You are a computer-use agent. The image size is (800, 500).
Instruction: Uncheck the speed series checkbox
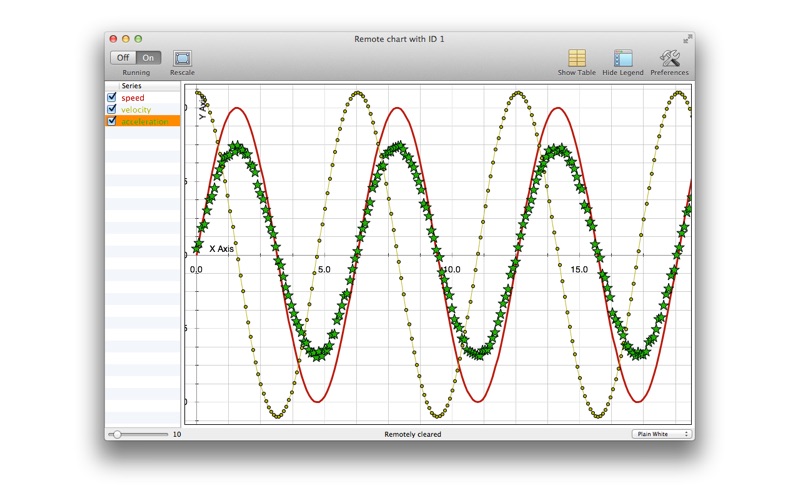point(112,97)
